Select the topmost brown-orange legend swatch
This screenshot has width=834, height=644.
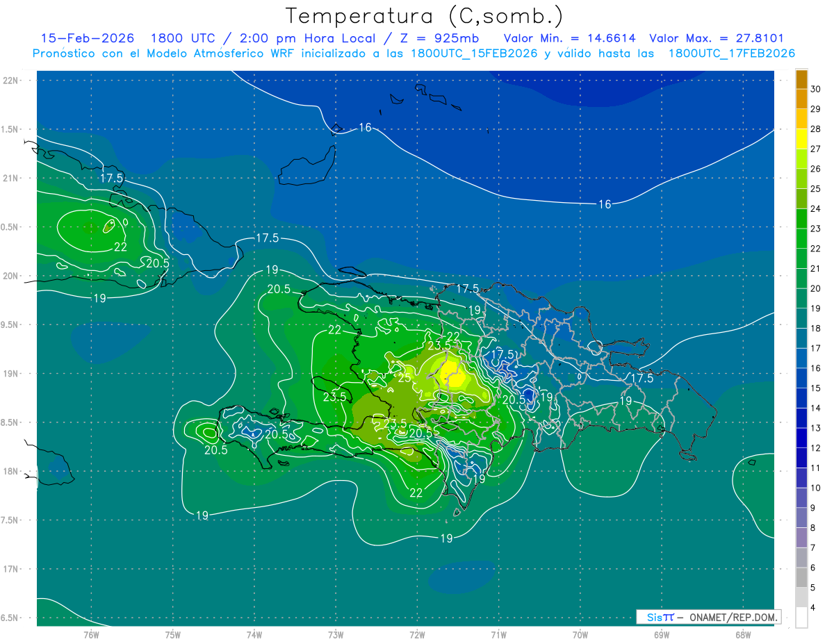tap(801, 79)
